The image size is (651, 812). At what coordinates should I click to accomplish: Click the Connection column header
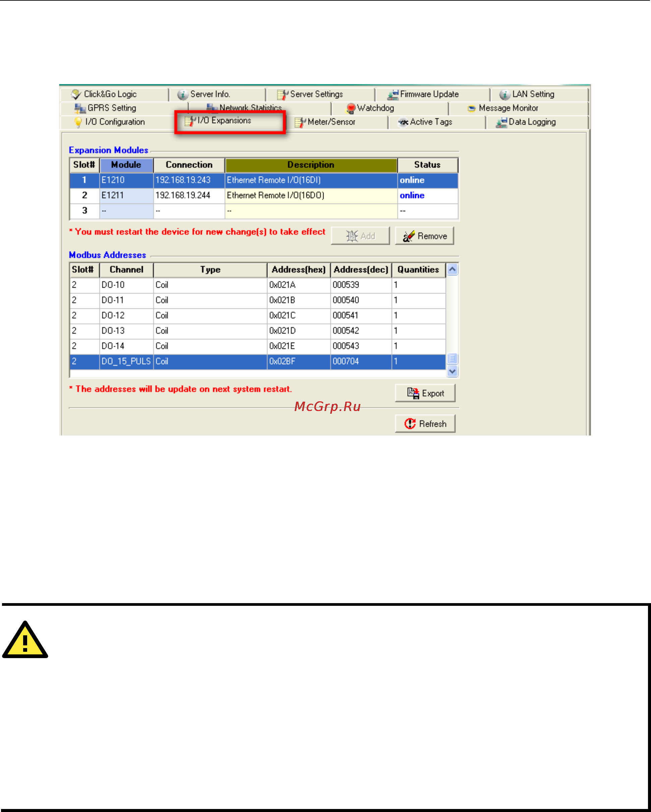(189, 165)
